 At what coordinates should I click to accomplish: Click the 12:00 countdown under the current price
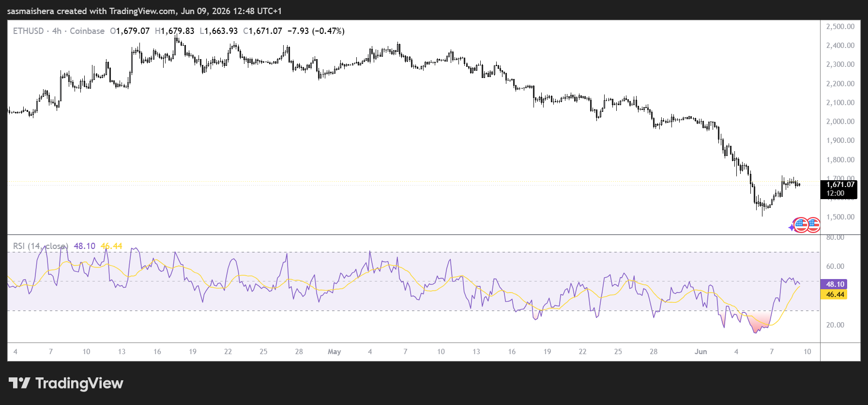[x=836, y=193]
